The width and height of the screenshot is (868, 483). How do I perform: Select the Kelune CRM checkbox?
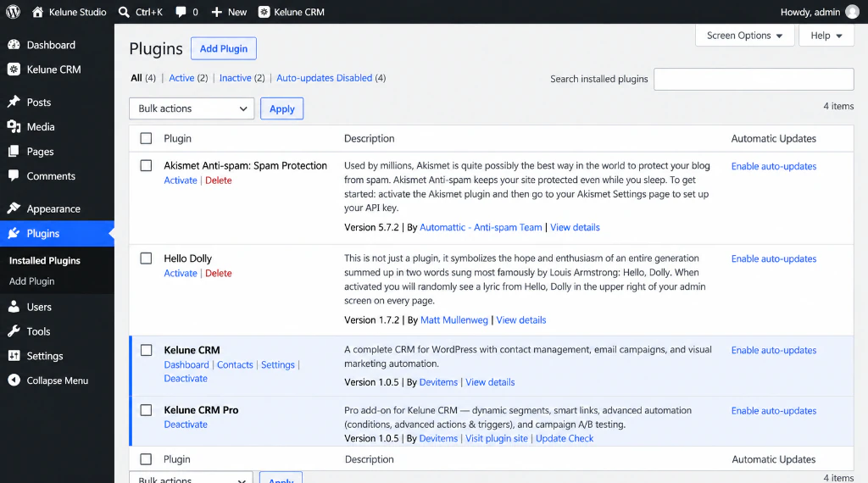146,350
